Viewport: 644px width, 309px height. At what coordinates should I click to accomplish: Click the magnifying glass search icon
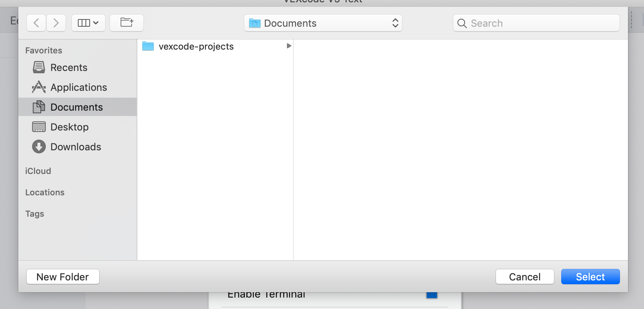(462, 23)
